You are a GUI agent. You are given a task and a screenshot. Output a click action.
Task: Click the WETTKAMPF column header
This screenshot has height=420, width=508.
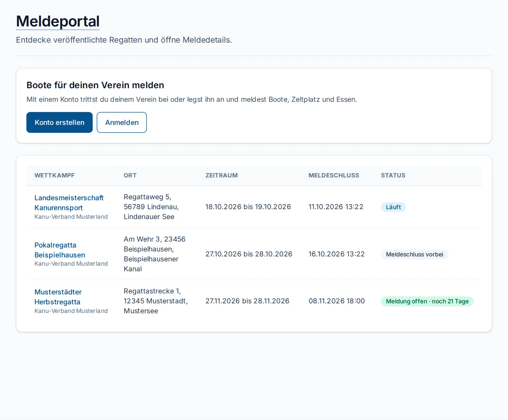(x=55, y=175)
